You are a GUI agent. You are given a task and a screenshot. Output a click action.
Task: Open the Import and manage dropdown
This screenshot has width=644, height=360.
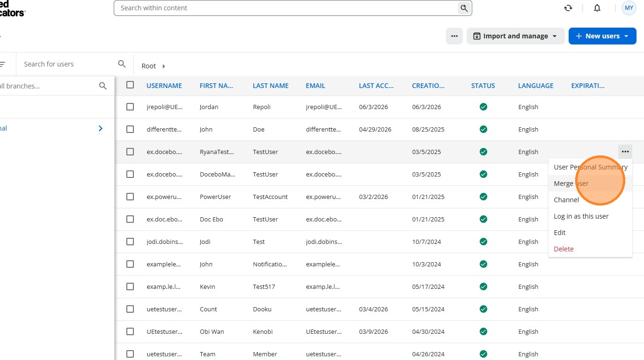(x=515, y=36)
